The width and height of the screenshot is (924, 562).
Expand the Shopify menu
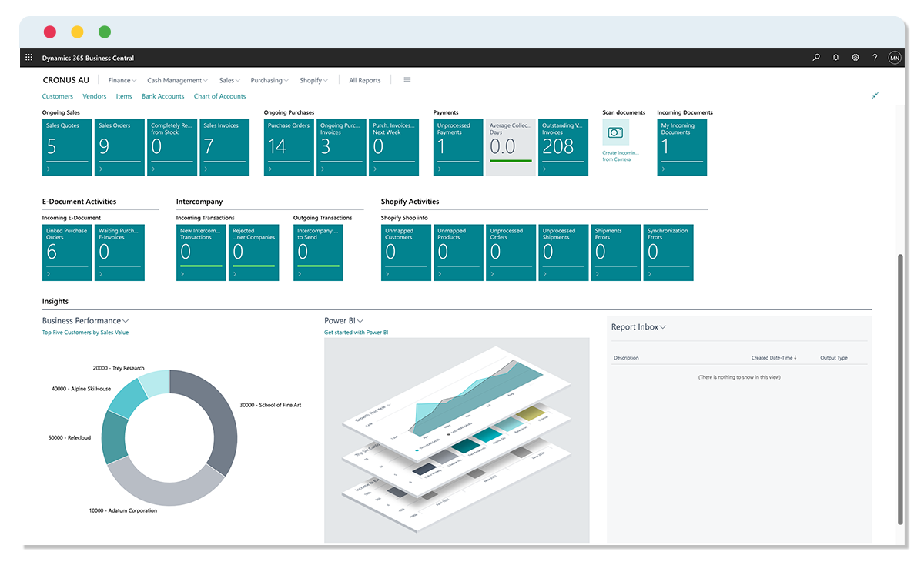tap(313, 80)
